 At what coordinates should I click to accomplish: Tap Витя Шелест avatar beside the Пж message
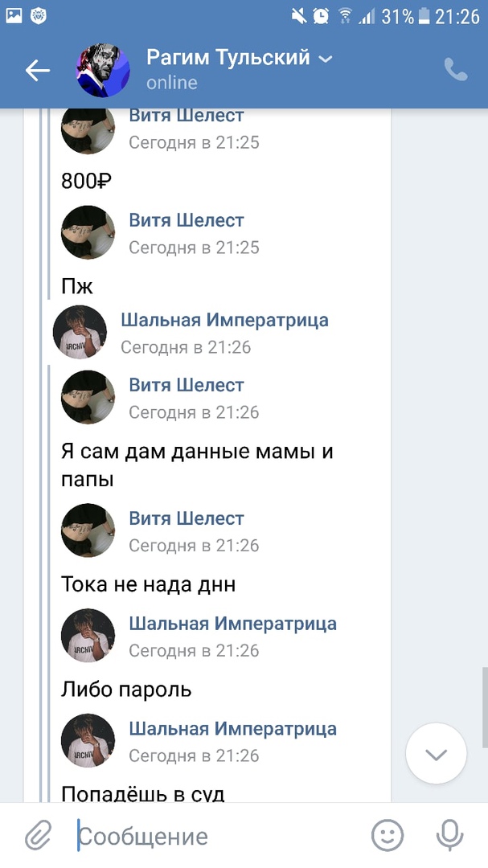[88, 232]
